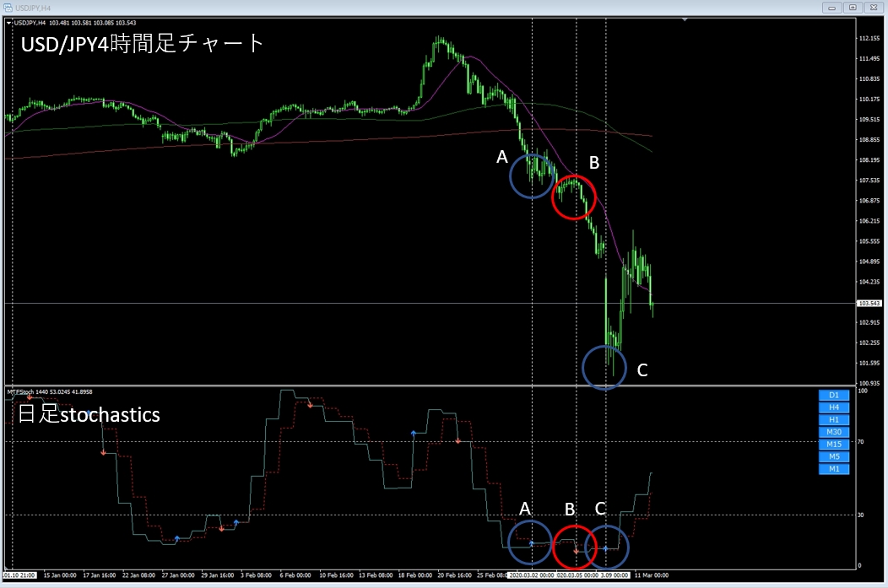This screenshot has width=888, height=588.
Task: Click the 020.03.05 00:00 highlighted date label
Action: [x=577, y=575]
